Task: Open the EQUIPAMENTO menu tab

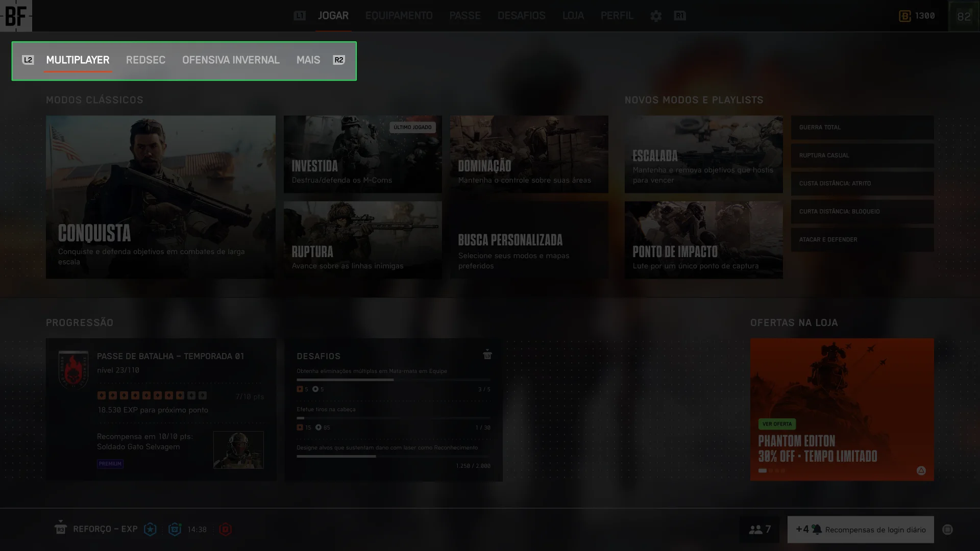Action: [x=399, y=16]
